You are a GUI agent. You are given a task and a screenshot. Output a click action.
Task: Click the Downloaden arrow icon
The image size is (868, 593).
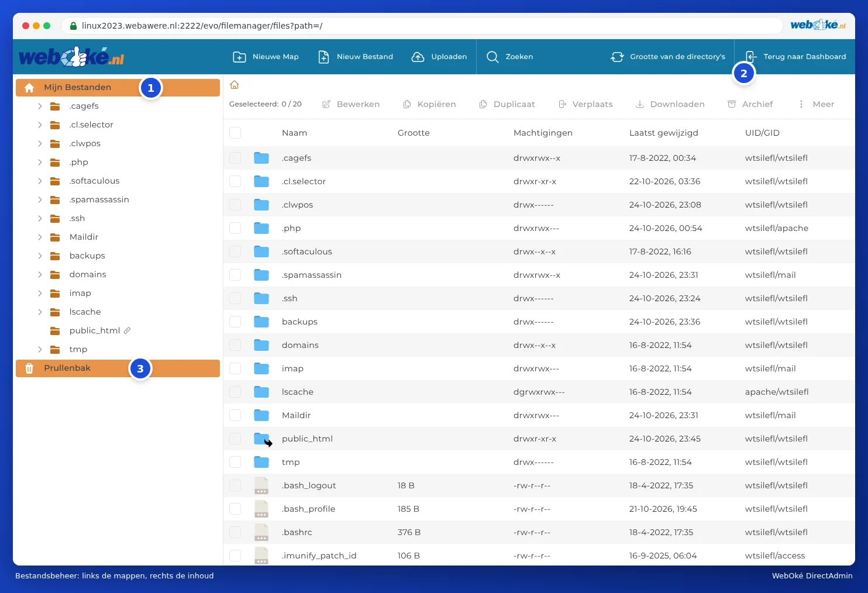click(x=640, y=104)
